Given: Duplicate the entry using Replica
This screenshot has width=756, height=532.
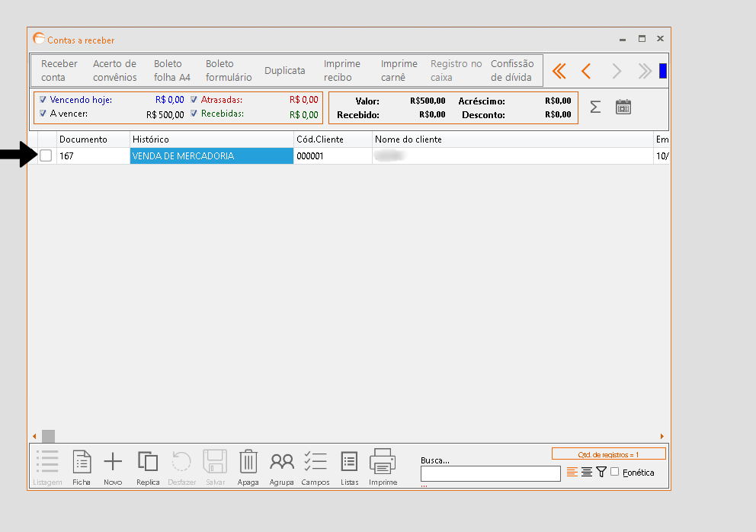Looking at the screenshot, I should pos(148,467).
